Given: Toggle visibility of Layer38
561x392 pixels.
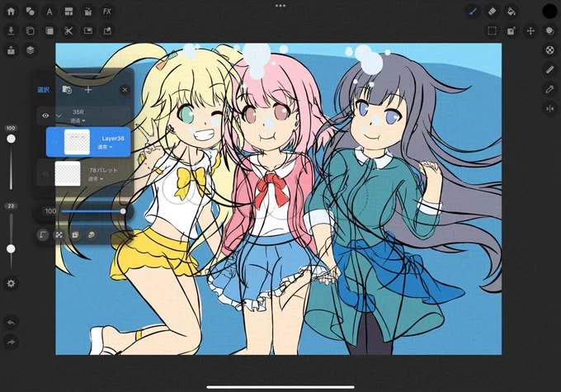Looking at the screenshot, I should [54, 142].
